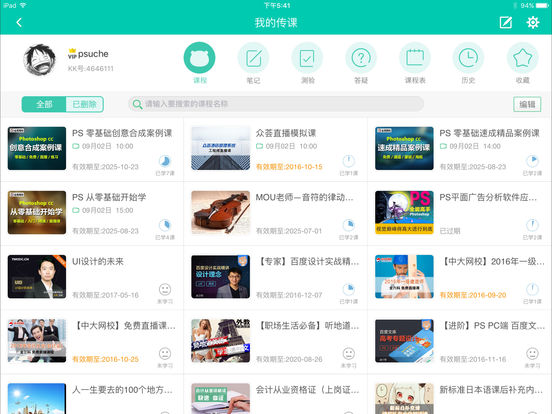Open PS 零基础创意合成案例课 thumbnail
This screenshot has height=414, width=552.
(x=37, y=149)
